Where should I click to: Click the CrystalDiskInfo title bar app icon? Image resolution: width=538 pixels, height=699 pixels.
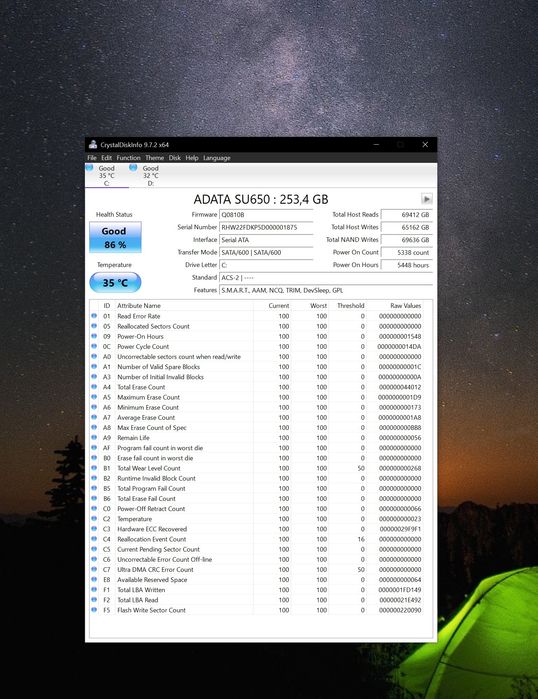click(x=93, y=144)
